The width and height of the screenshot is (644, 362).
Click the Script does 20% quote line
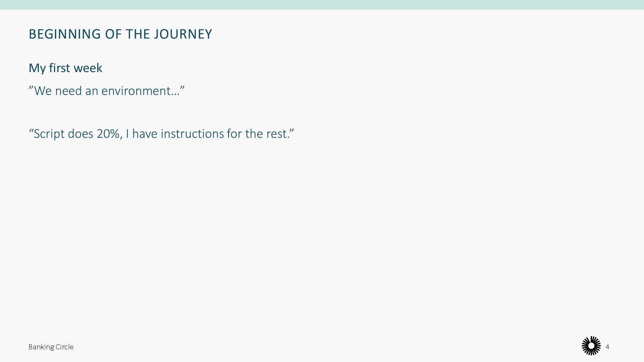161,133
